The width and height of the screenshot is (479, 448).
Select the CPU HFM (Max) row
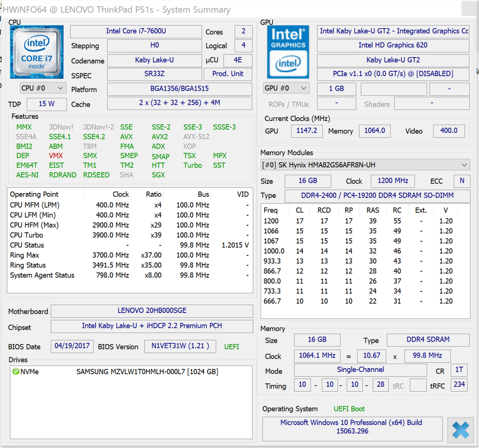130,225
